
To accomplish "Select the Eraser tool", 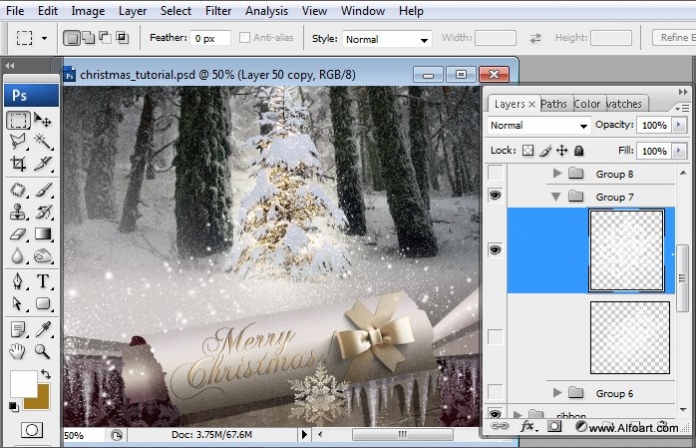I will [18, 234].
